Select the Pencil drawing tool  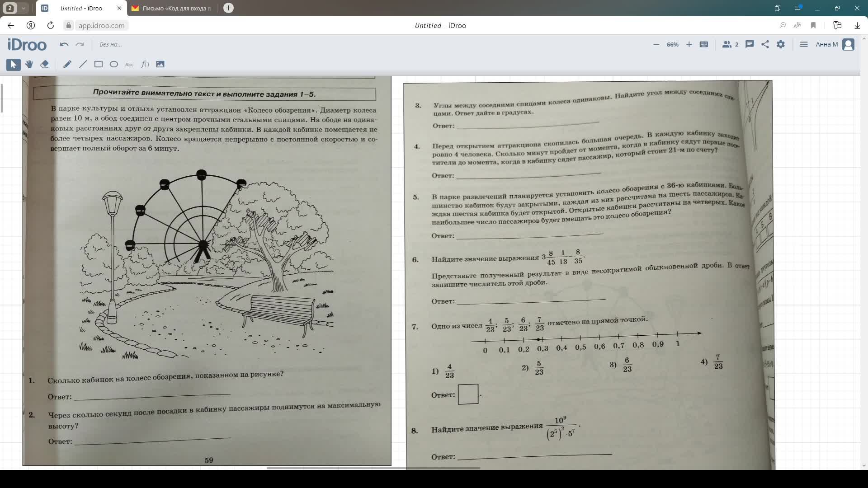pos(67,64)
